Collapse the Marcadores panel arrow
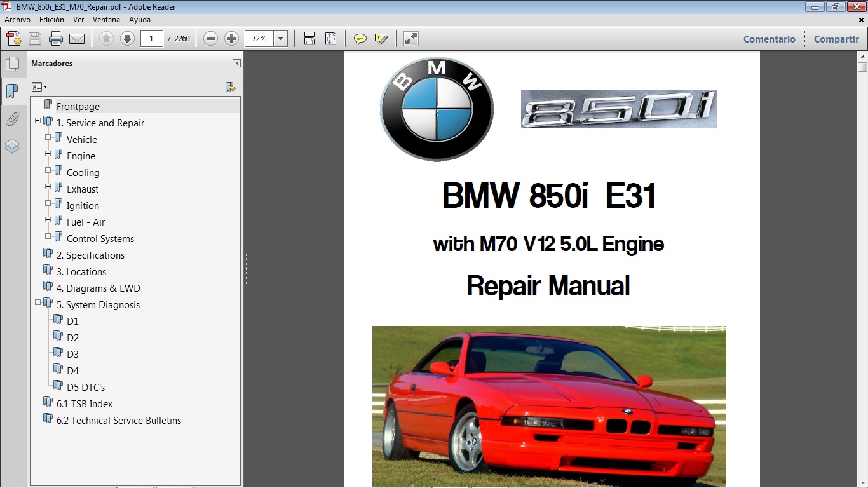Screen dimensions: 868x488 pos(236,64)
